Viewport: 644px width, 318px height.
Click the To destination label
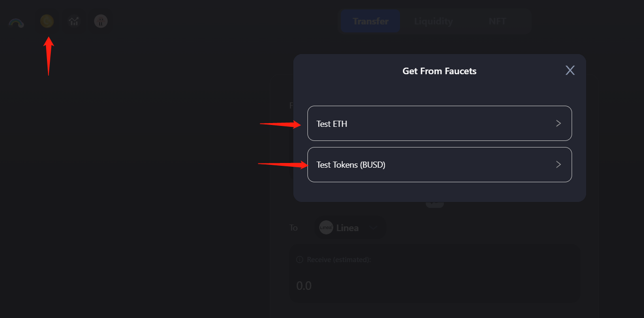(x=294, y=228)
